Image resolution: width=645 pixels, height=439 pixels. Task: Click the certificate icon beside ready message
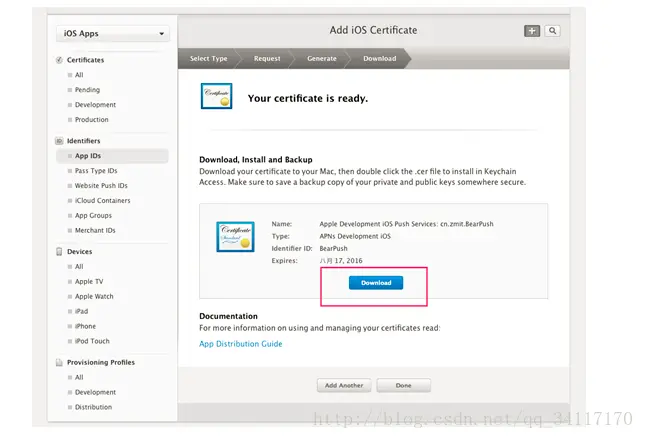[x=216, y=96]
